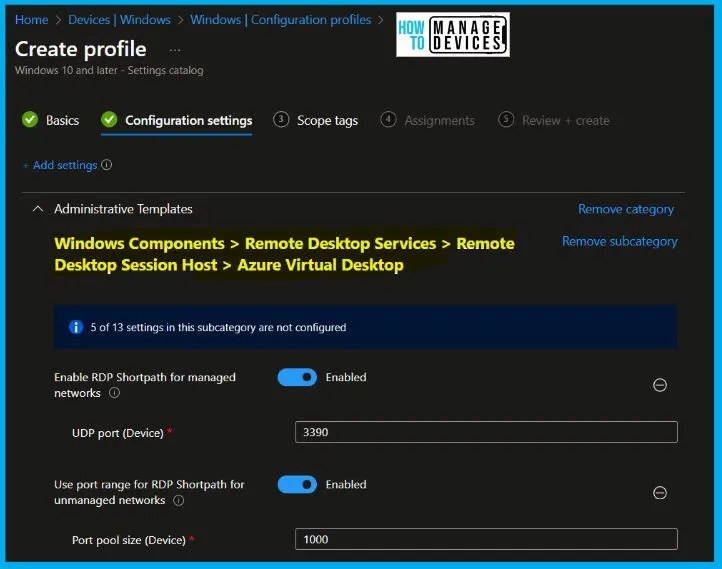Image resolution: width=722 pixels, height=569 pixels.
Task: Click the blue info icon in the banner
Action: click(x=76, y=327)
